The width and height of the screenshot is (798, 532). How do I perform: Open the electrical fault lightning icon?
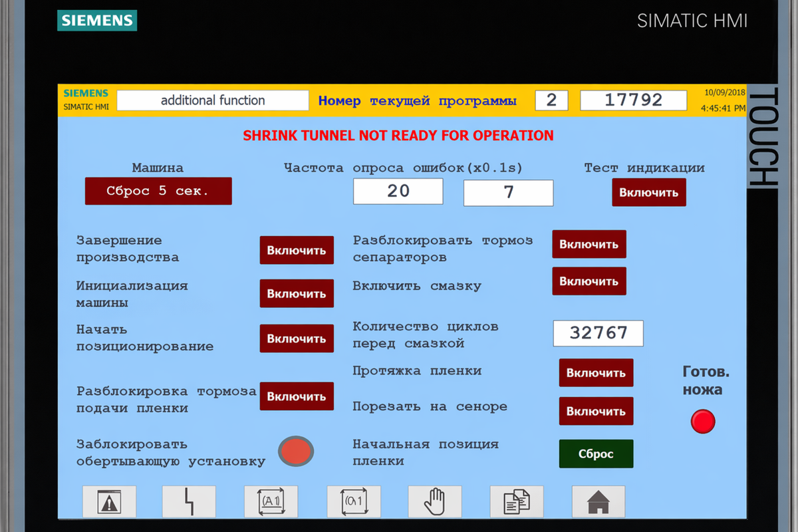pyautogui.click(x=190, y=501)
